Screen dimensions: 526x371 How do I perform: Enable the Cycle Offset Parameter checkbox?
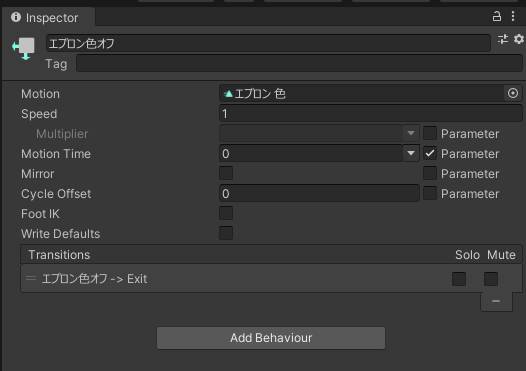coord(430,193)
